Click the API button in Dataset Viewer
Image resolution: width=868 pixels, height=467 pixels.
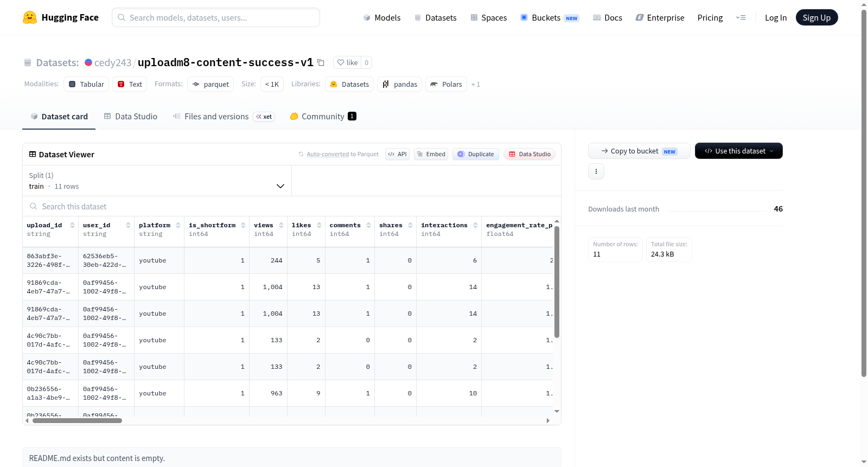(397, 154)
